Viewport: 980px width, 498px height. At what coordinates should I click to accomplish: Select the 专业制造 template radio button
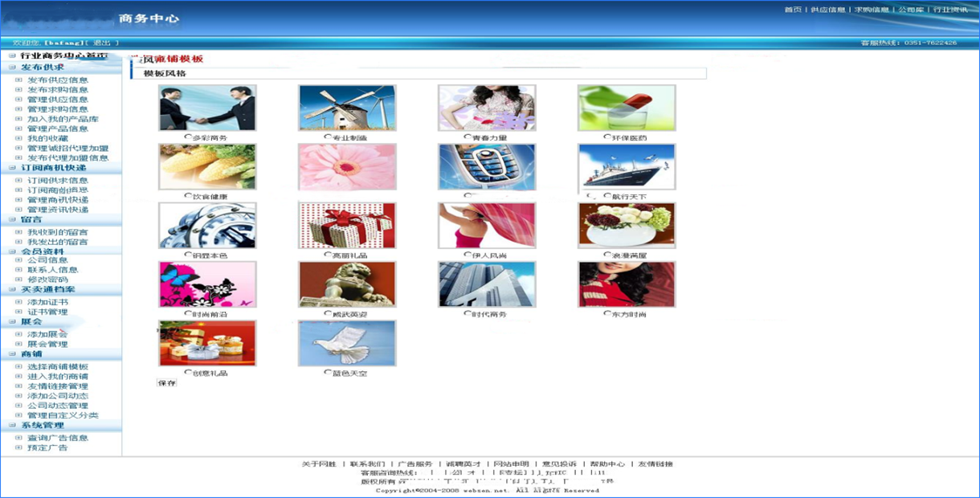click(328, 137)
